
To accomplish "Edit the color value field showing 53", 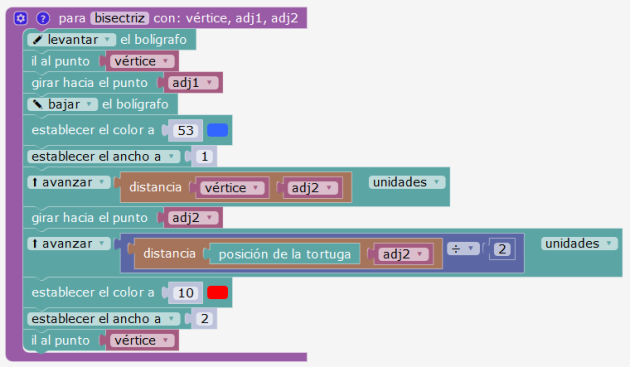I will (186, 130).
